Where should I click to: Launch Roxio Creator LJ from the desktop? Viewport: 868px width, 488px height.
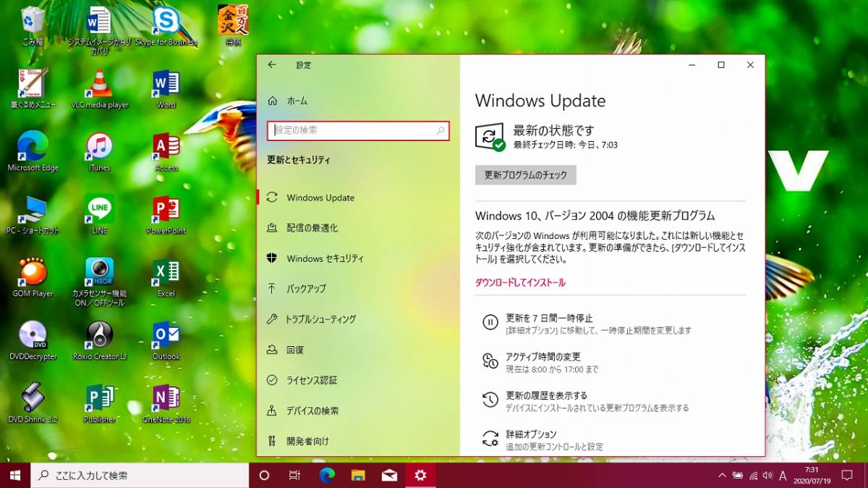[99, 340]
